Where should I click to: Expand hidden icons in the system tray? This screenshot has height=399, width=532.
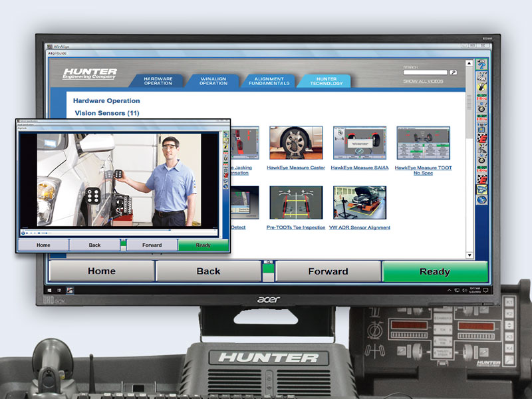[450, 290]
